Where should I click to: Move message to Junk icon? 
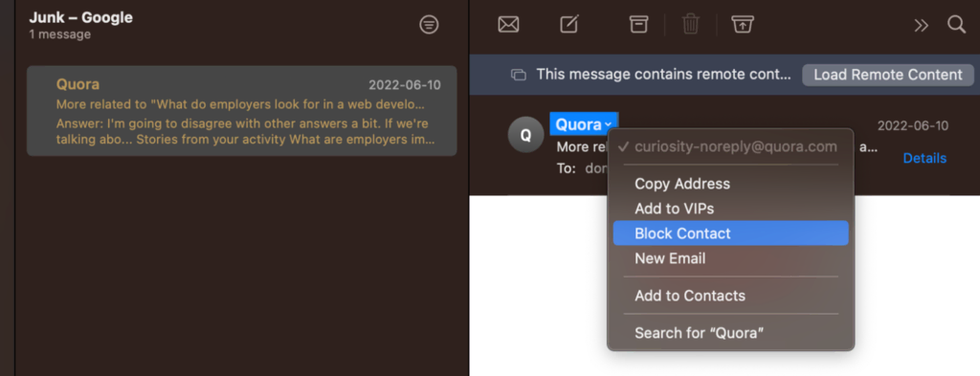point(742,24)
